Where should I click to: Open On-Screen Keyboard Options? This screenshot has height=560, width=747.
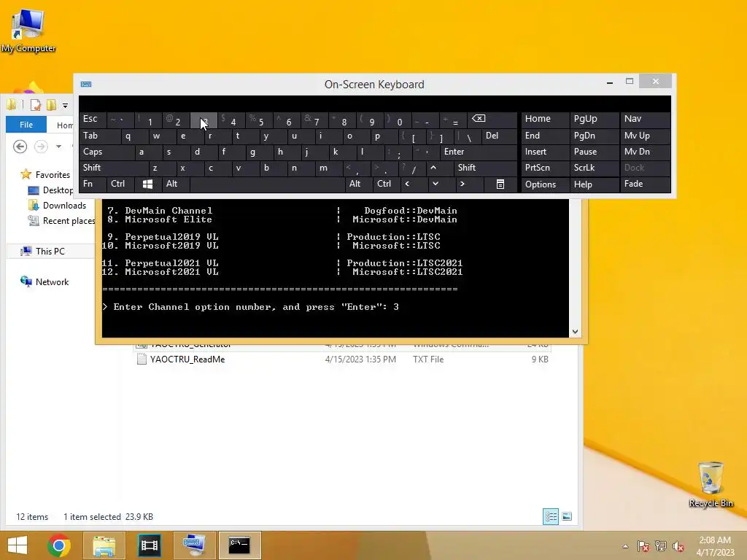click(x=545, y=184)
